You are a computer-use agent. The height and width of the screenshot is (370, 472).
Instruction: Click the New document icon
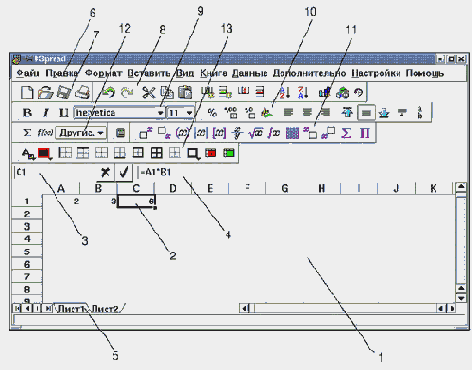click(27, 92)
